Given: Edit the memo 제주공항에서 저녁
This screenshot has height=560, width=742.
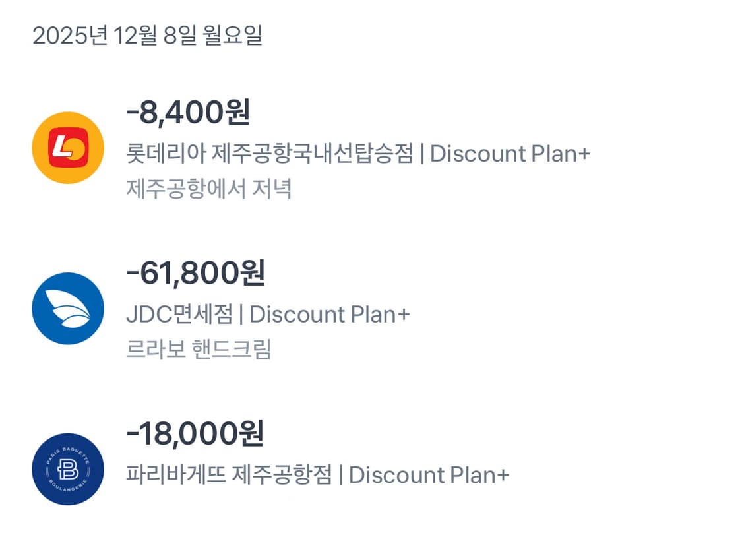Looking at the screenshot, I should (x=209, y=189).
